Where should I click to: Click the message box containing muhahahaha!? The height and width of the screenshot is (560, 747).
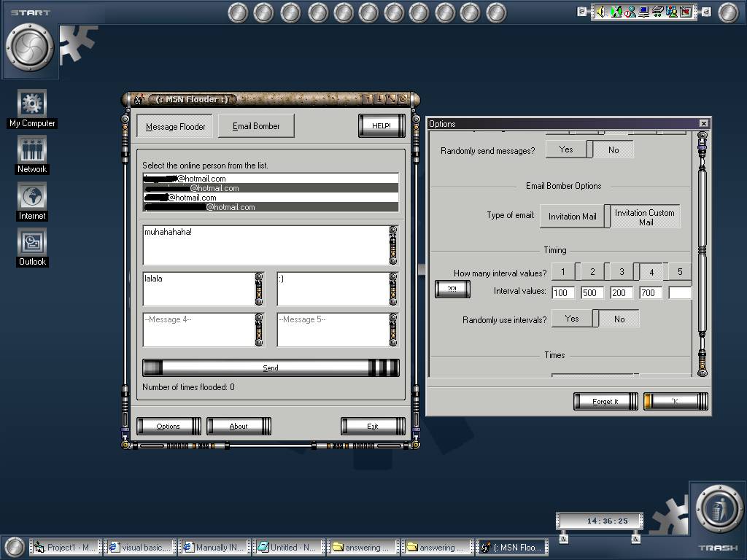coord(266,245)
